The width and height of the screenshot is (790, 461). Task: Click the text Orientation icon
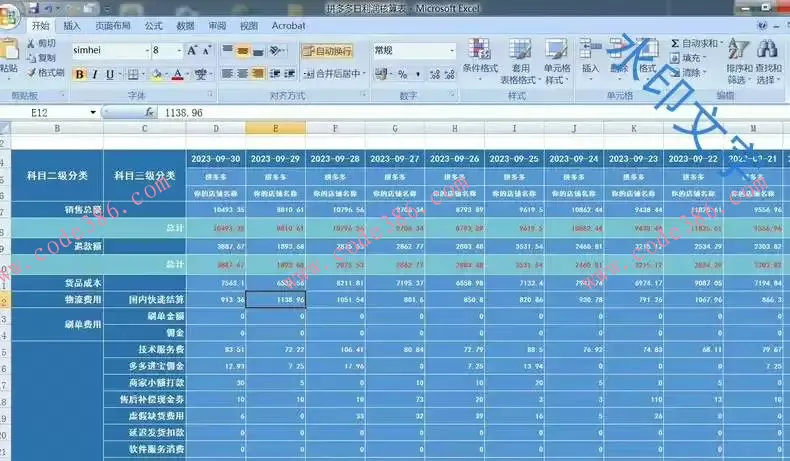point(276,50)
